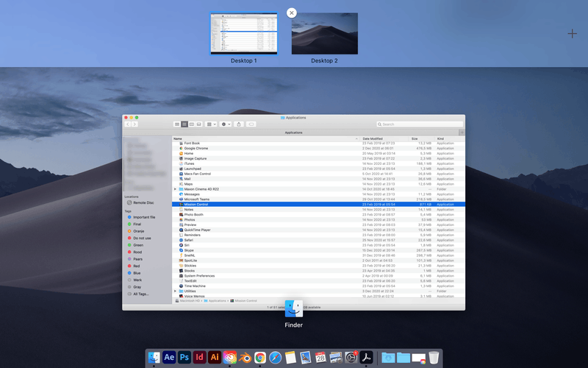Sort files by the Date Modified column
The image size is (588, 368).
tap(372, 138)
